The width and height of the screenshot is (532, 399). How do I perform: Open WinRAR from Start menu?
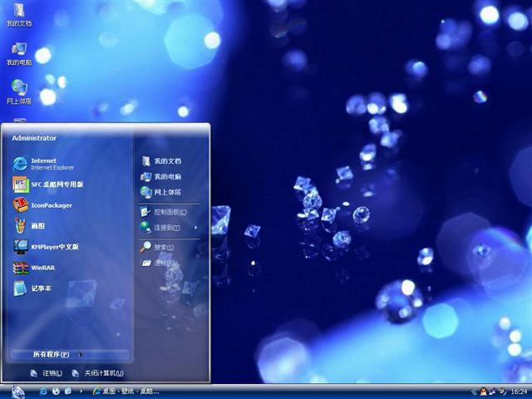[34, 268]
